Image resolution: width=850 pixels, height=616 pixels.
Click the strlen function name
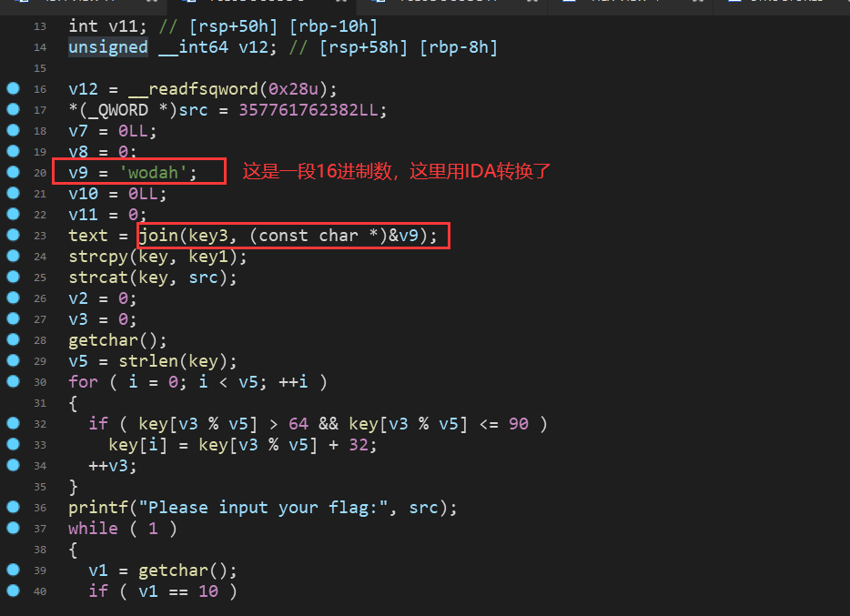148,361
